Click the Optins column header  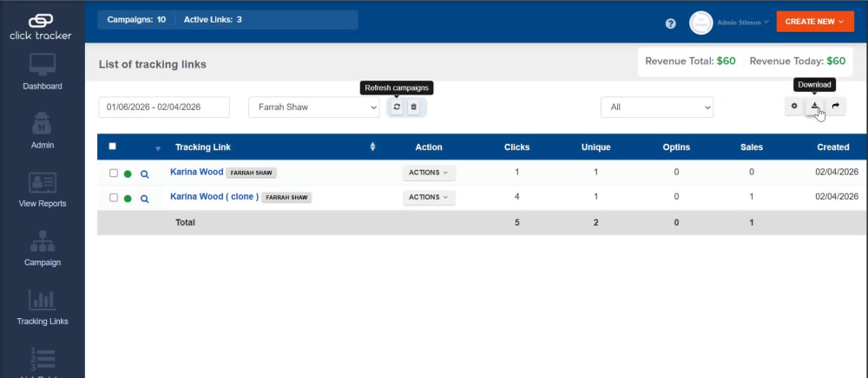click(x=676, y=147)
